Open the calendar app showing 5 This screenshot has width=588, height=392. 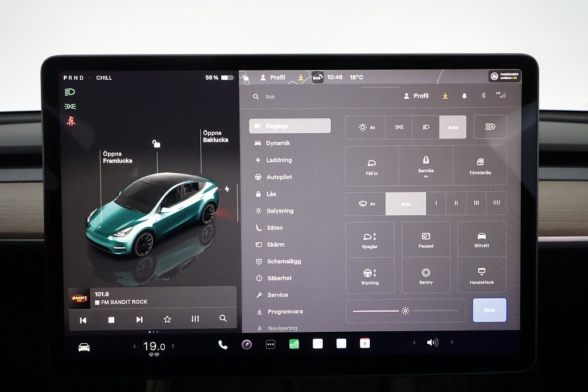coord(365,343)
